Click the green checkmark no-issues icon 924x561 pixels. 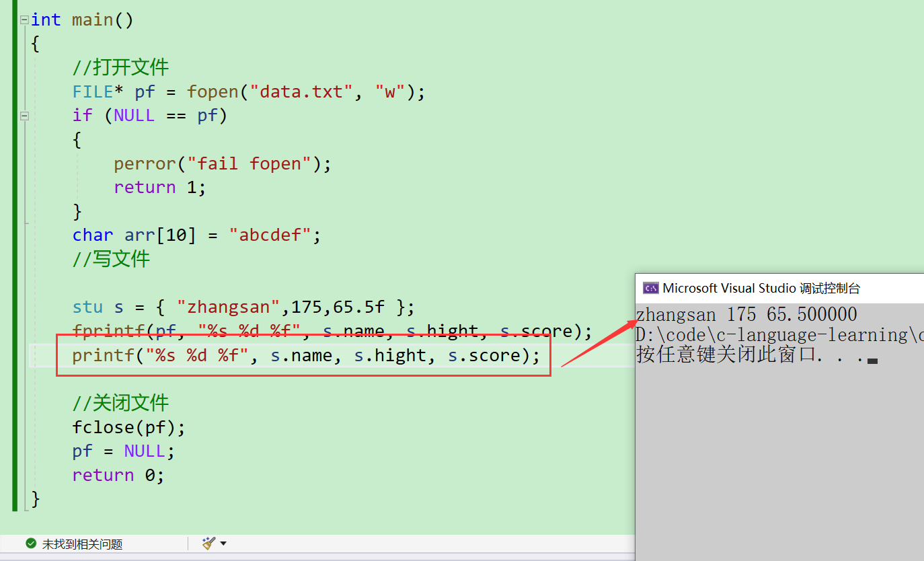click(x=30, y=543)
